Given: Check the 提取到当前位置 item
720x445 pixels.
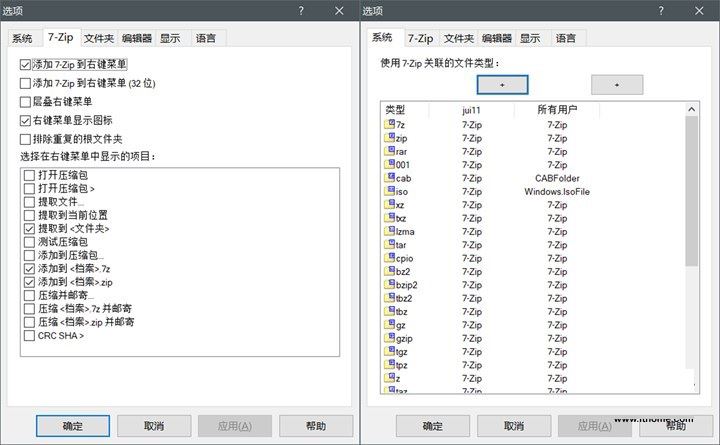Looking at the screenshot, I should (29, 215).
